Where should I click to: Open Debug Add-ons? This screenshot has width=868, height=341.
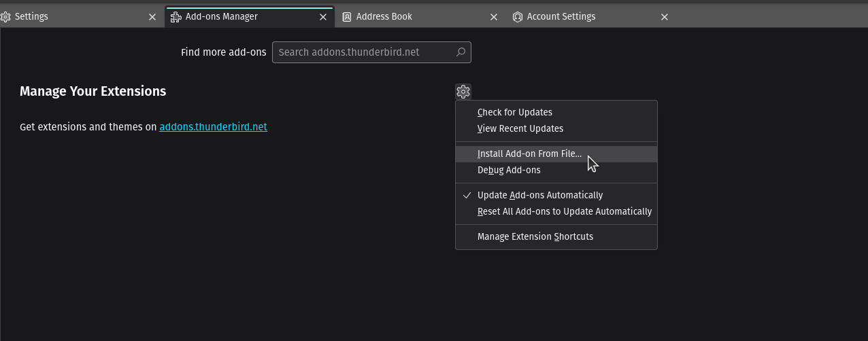click(x=509, y=170)
